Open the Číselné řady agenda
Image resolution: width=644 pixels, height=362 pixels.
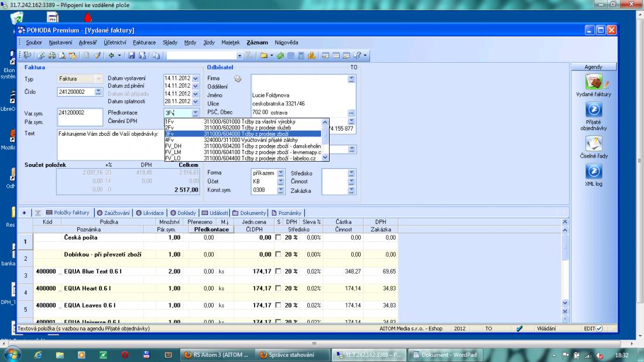(594, 144)
